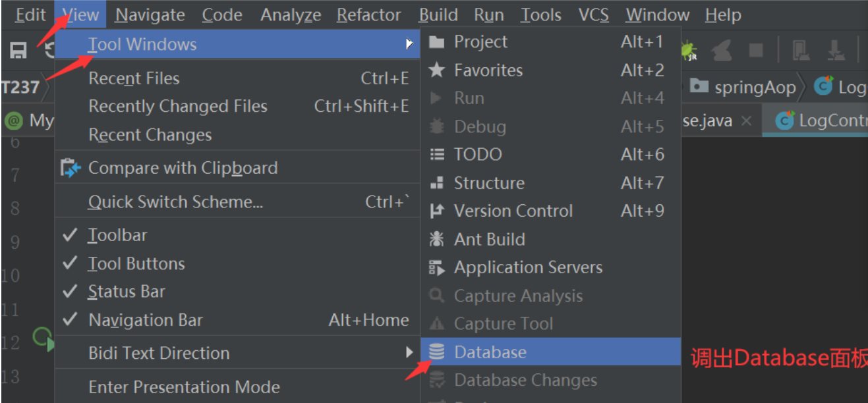Click the run gutter icon on line 12
This screenshot has width=868, height=403.
42,340
